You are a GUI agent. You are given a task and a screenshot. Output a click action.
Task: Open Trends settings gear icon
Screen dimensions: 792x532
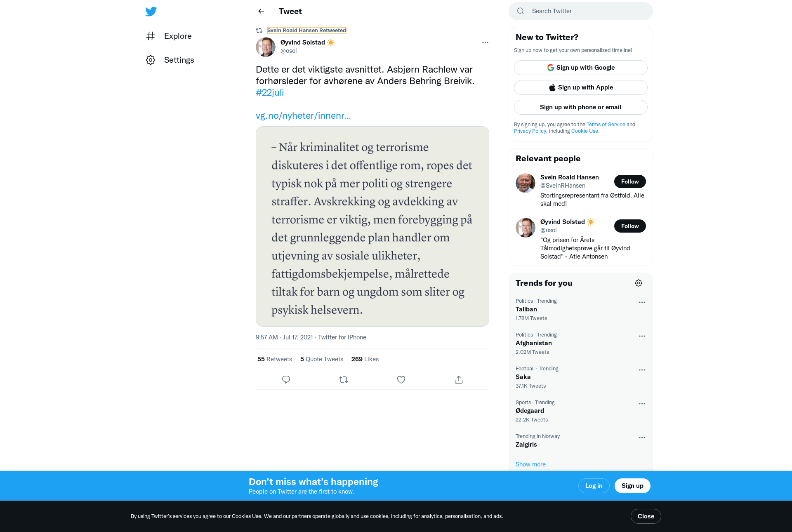click(x=639, y=283)
